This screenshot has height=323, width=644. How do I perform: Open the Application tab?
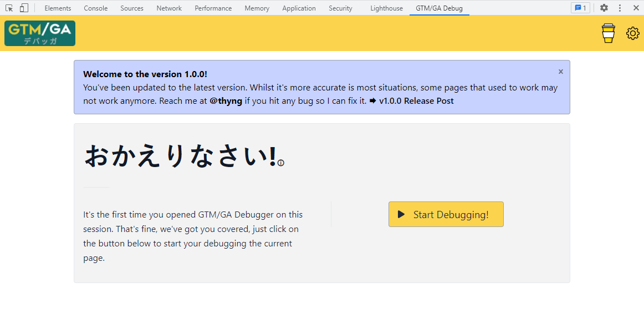[x=299, y=8]
